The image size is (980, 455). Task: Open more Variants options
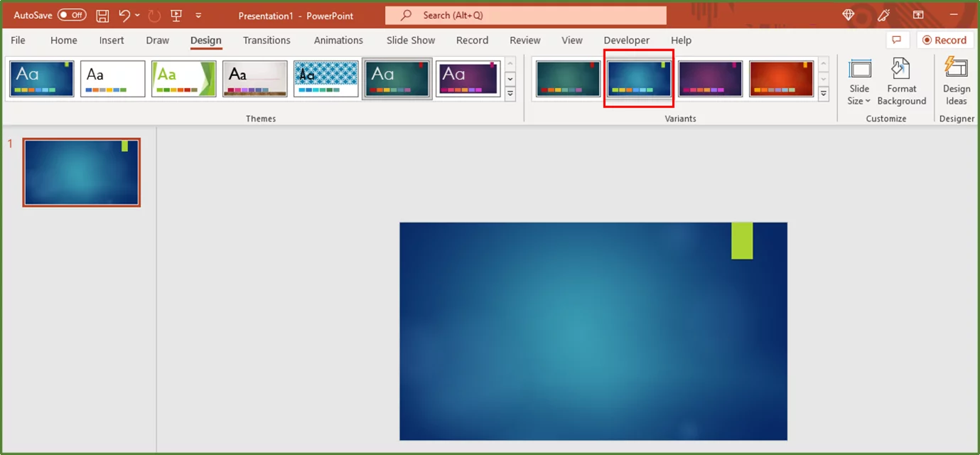823,93
